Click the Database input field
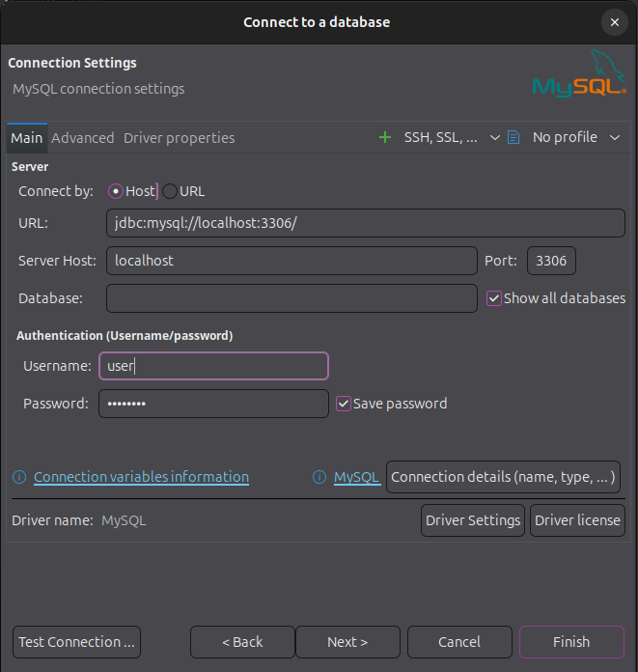The image size is (638, 672). [x=291, y=298]
